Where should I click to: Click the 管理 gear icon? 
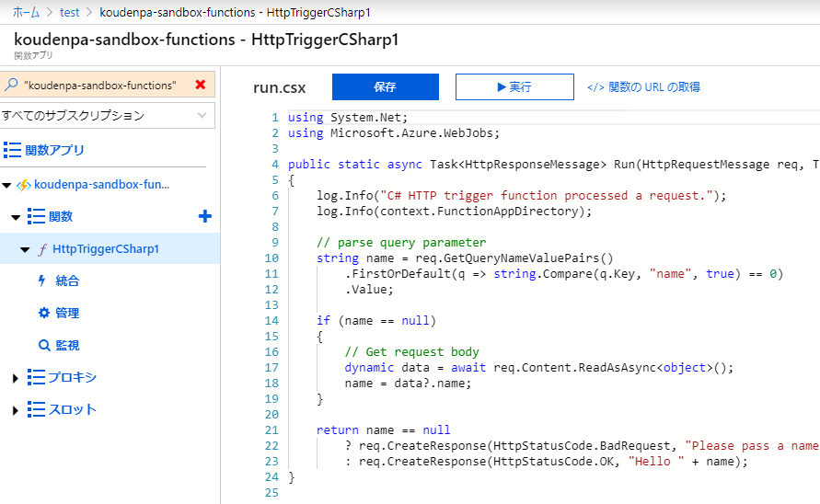[44, 313]
